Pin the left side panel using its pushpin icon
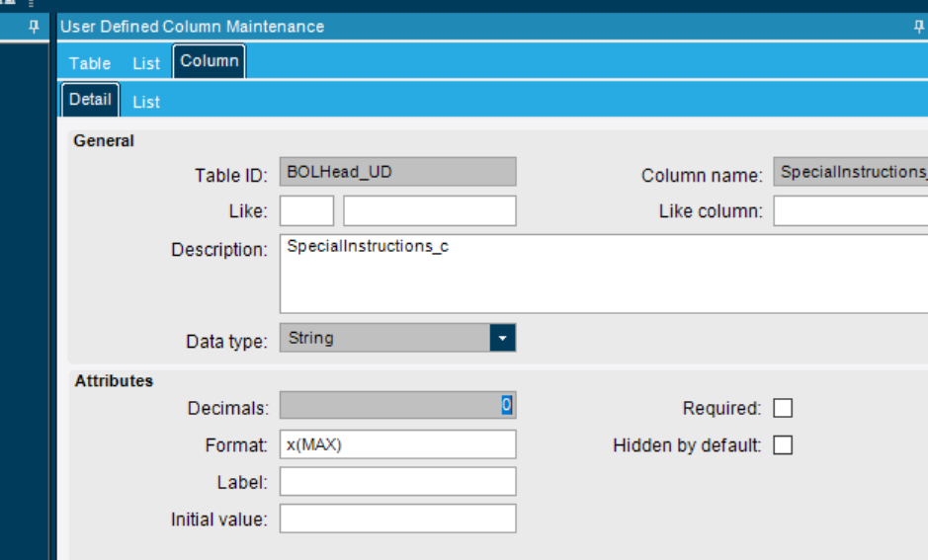The width and height of the screenshot is (928, 560). [x=34, y=26]
